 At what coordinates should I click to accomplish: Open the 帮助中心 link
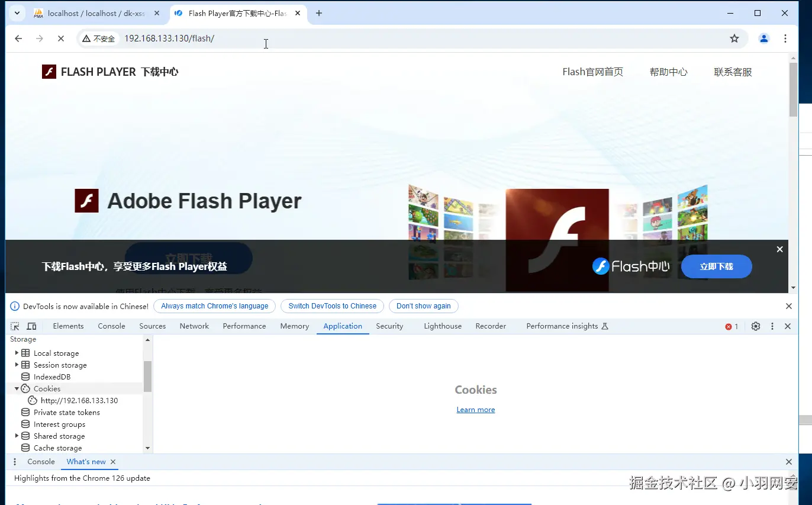pos(669,72)
